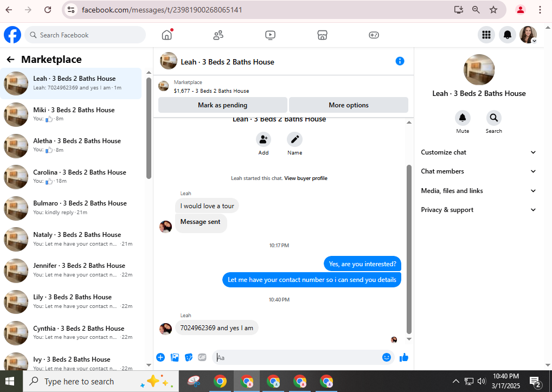Open conversation information icon
This screenshot has height=392, width=552.
pos(400,61)
